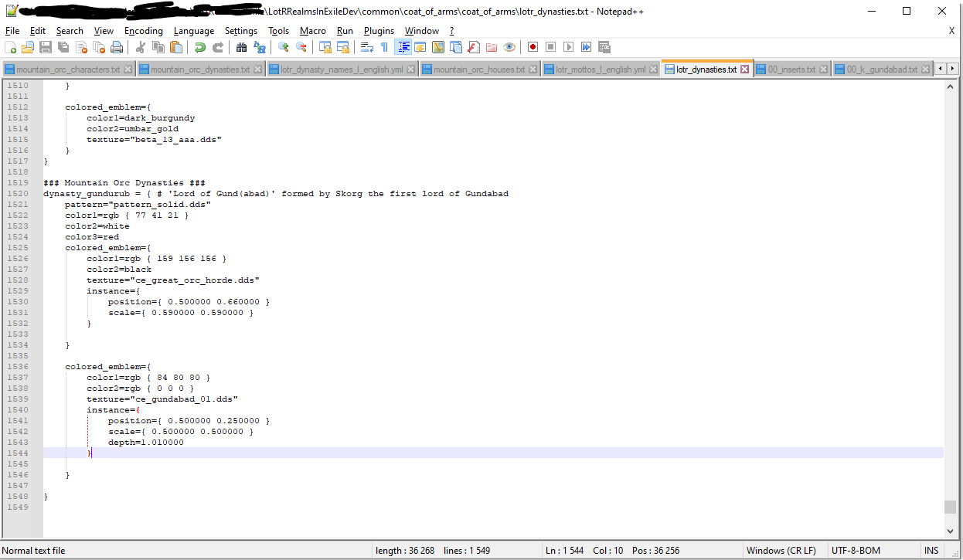Click the Close All documents toolbar icon

pyautogui.click(x=99, y=47)
